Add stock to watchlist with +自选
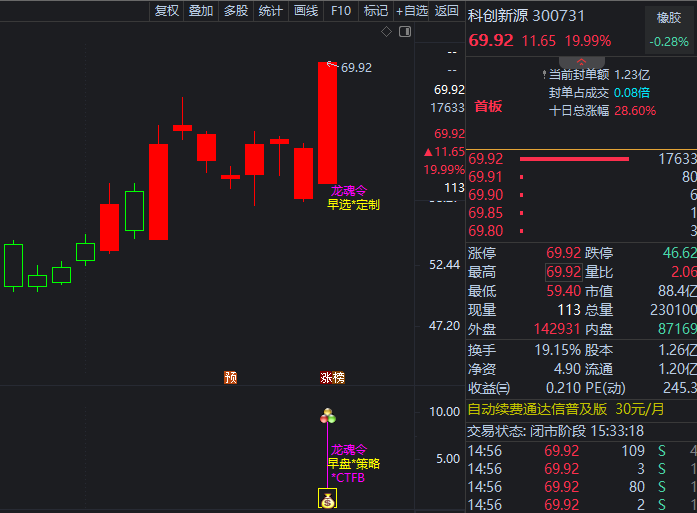 pyautogui.click(x=412, y=11)
